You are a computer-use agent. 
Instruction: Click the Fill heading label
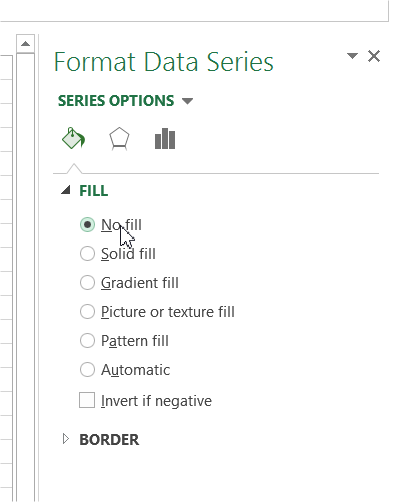(x=94, y=191)
